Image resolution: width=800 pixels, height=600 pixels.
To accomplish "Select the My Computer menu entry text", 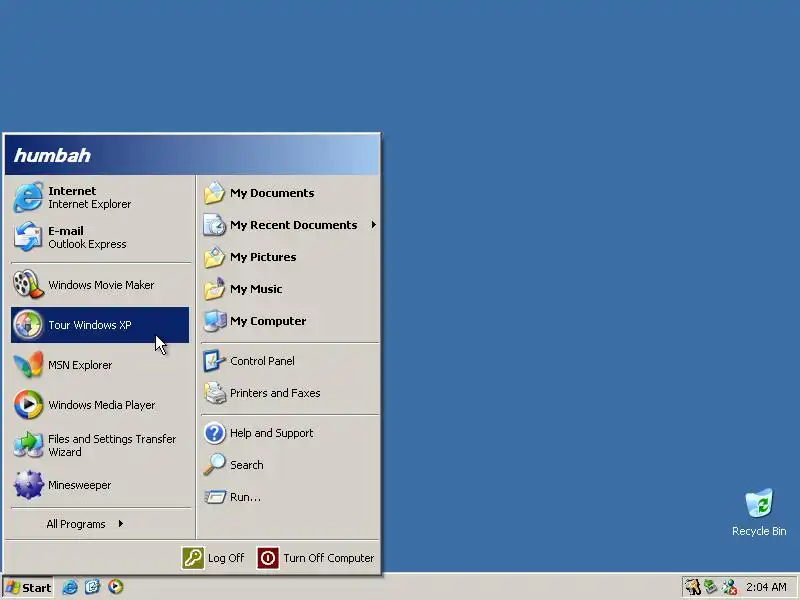I will [x=268, y=321].
